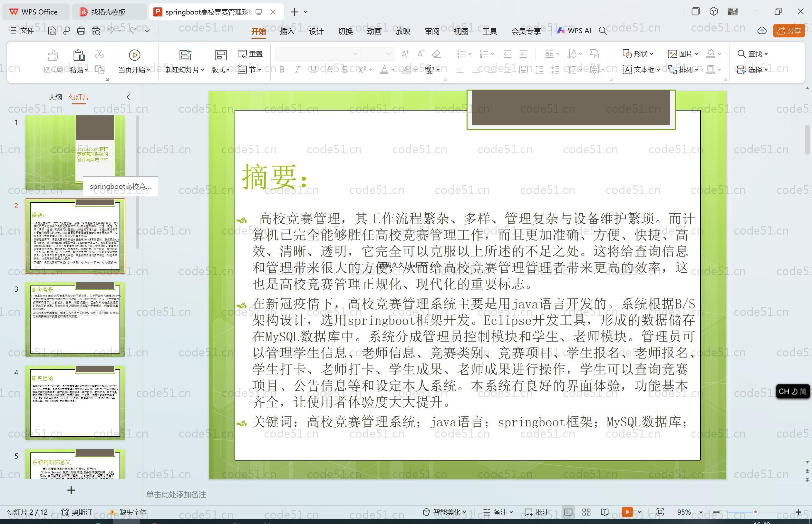Click the Print icon in quick toolbar
Viewport: 812px width, 524px height.
point(81,31)
